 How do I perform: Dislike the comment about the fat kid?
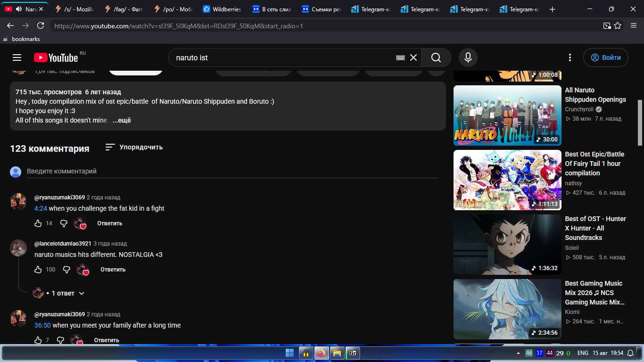click(x=64, y=223)
